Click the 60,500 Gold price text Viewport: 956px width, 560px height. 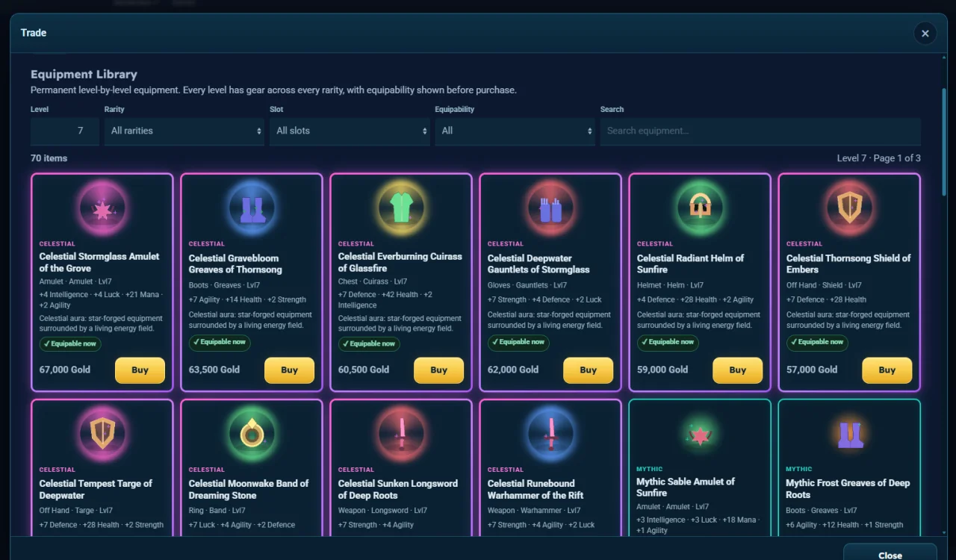[364, 370]
